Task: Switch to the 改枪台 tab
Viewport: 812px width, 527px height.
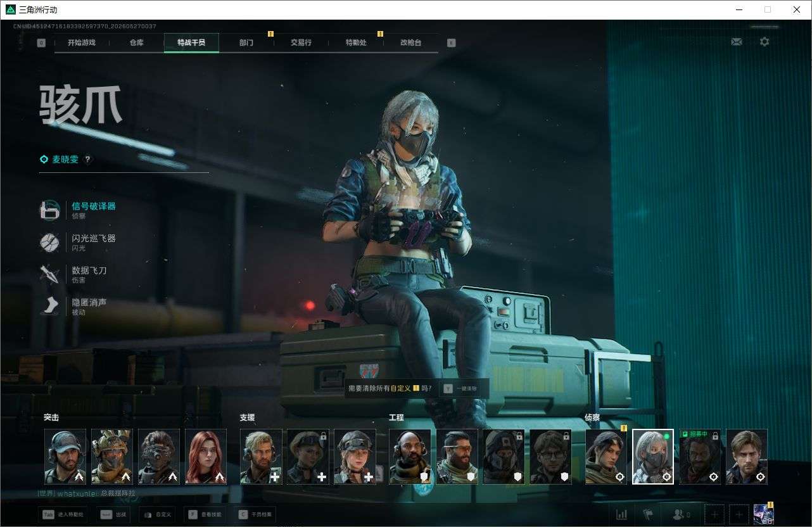Action: (410, 42)
